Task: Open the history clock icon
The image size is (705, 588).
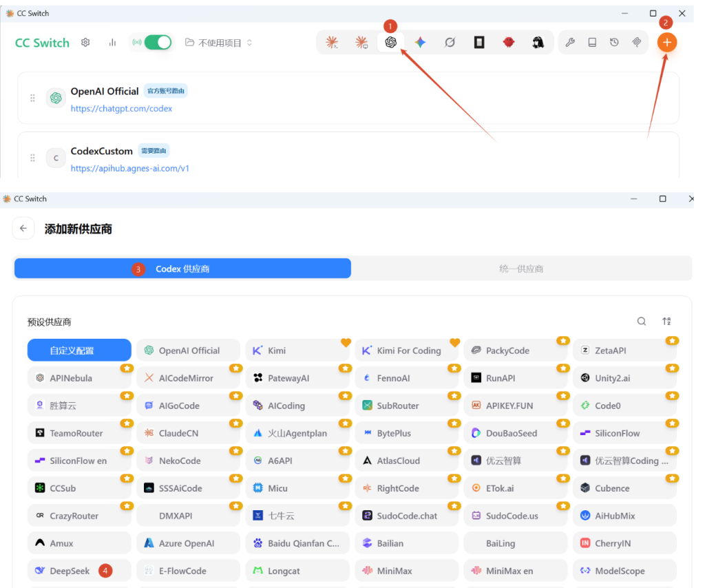Action: tap(614, 42)
